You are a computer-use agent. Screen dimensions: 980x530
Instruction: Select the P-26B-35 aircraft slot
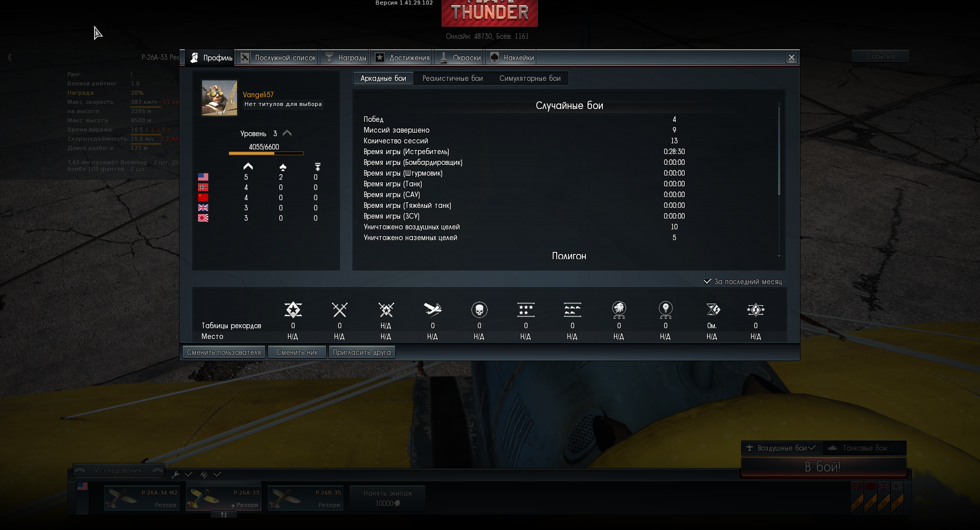coord(306,498)
